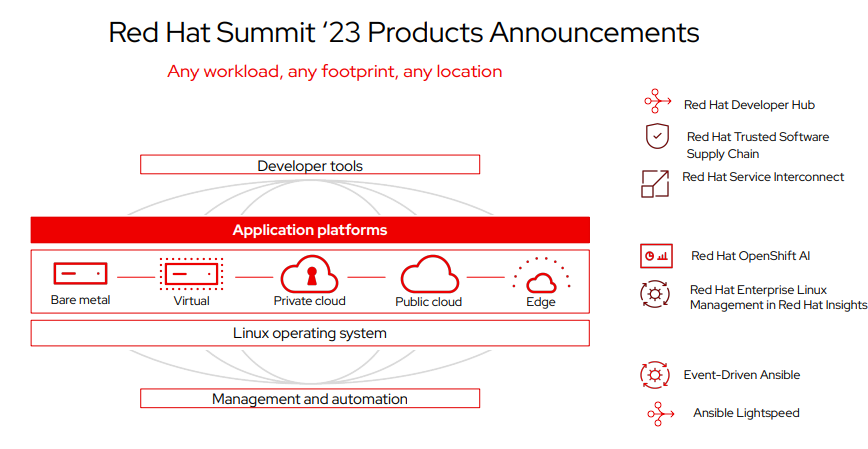Select the Management and automation box
The image size is (868, 449).
(x=310, y=399)
